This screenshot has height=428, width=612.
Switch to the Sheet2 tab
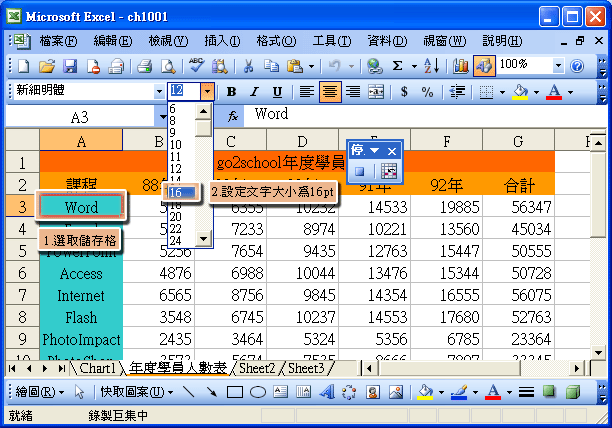pyautogui.click(x=256, y=368)
